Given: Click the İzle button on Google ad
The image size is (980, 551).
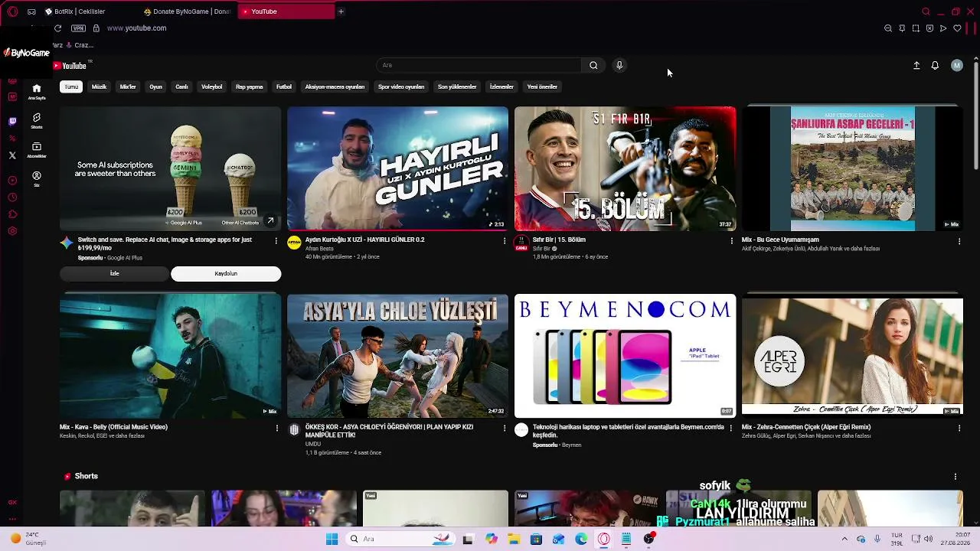Looking at the screenshot, I should tap(114, 274).
